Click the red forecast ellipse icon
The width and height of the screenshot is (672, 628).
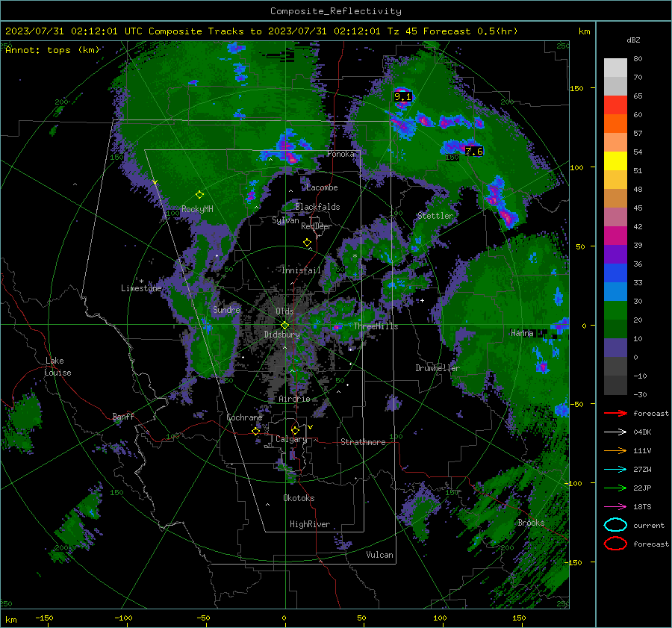pyautogui.click(x=615, y=544)
